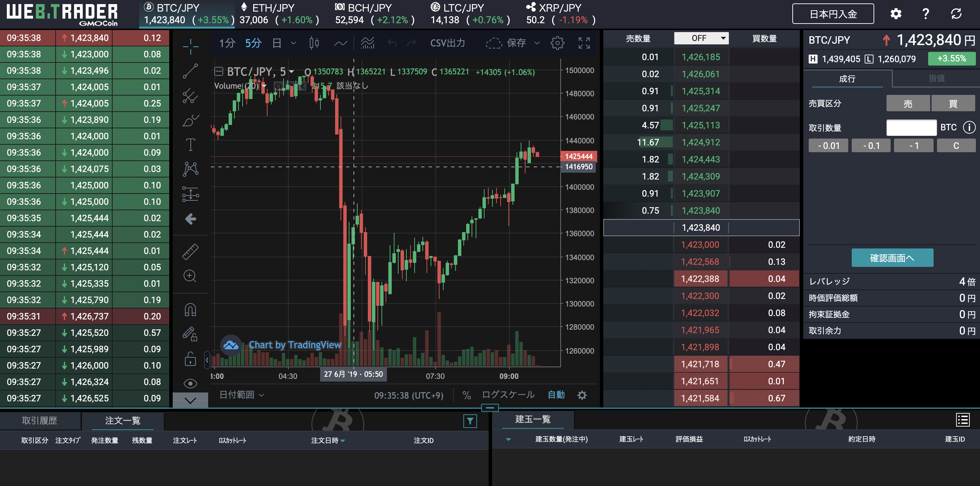Open chart axis settings gear at bottom
The height and width of the screenshot is (486, 980).
click(x=582, y=395)
